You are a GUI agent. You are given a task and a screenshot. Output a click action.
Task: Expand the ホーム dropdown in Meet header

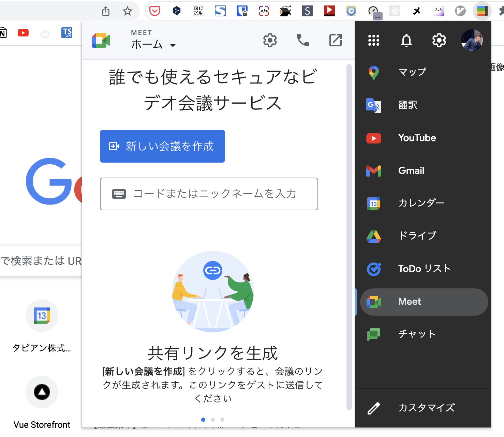(153, 44)
